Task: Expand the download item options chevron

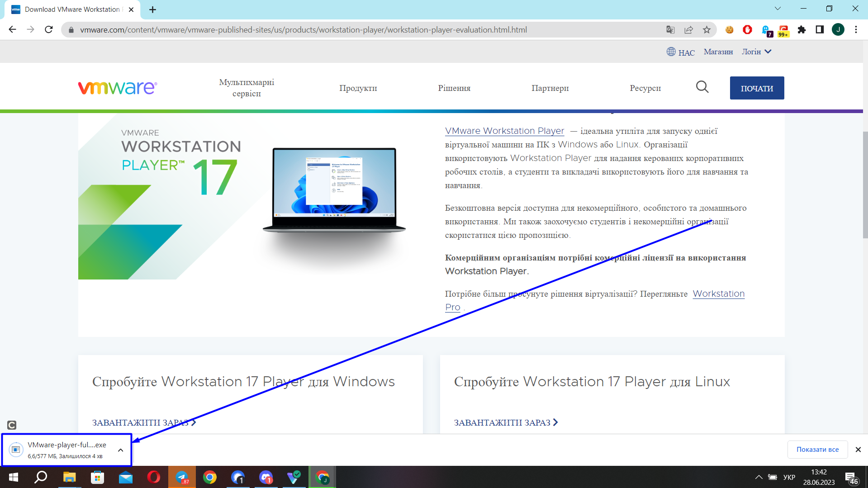Action: point(120,450)
